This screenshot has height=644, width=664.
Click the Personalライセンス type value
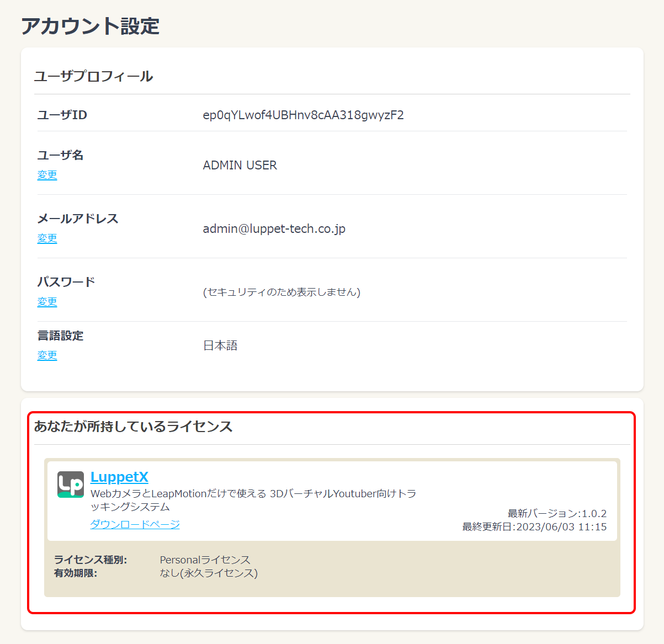click(x=205, y=560)
